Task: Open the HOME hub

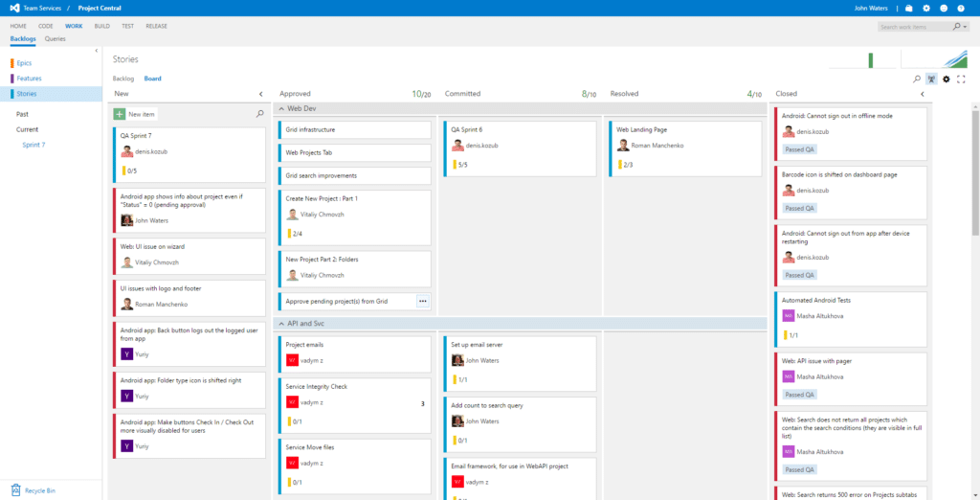Action: [x=18, y=26]
